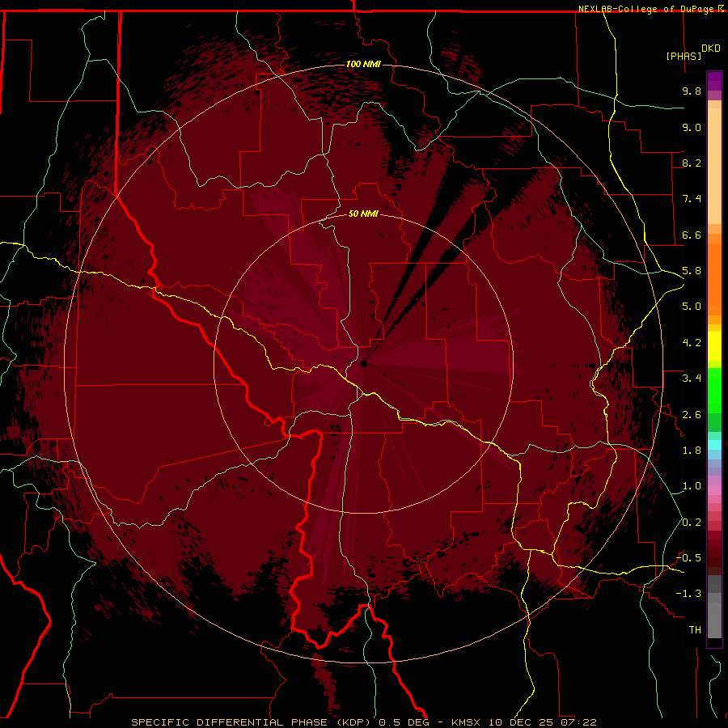Image resolution: width=728 pixels, height=728 pixels.
Task: Click the 1.8 value on the scale
Action: click(x=692, y=451)
